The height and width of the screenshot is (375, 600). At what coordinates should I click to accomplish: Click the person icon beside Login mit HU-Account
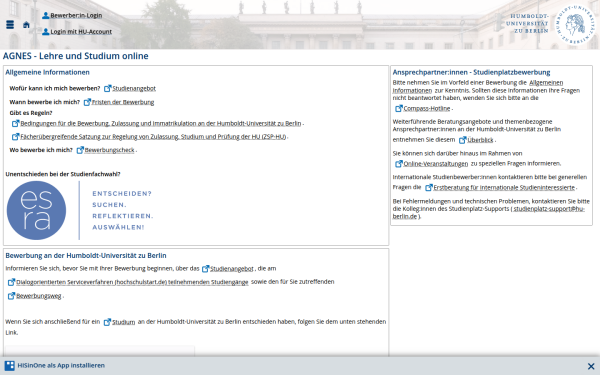coord(46,31)
